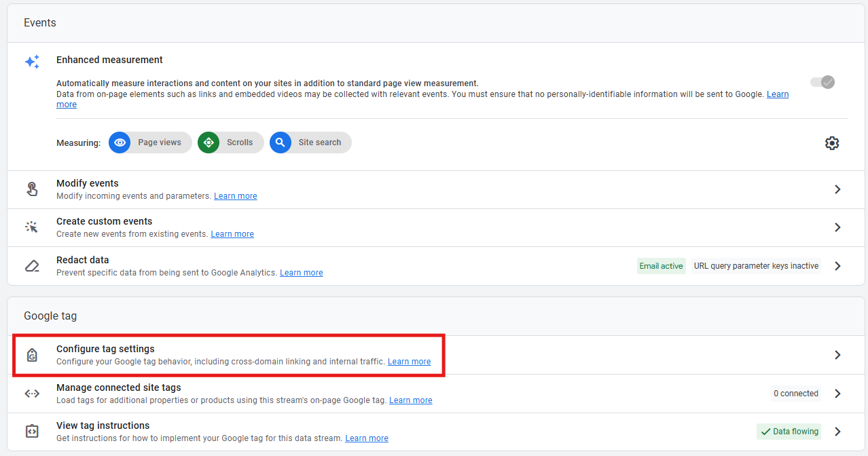Viewport: 868px width, 456px height.
Task: Open Learn more link for custom events
Action: (232, 234)
